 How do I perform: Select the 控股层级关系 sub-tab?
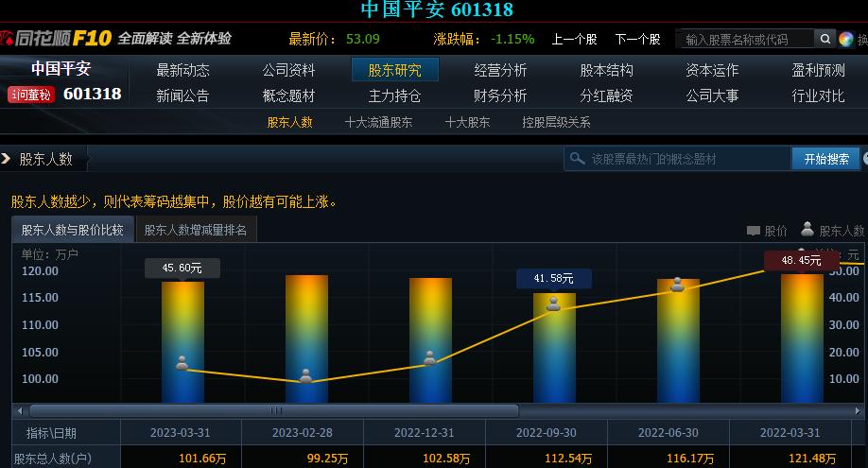556,122
